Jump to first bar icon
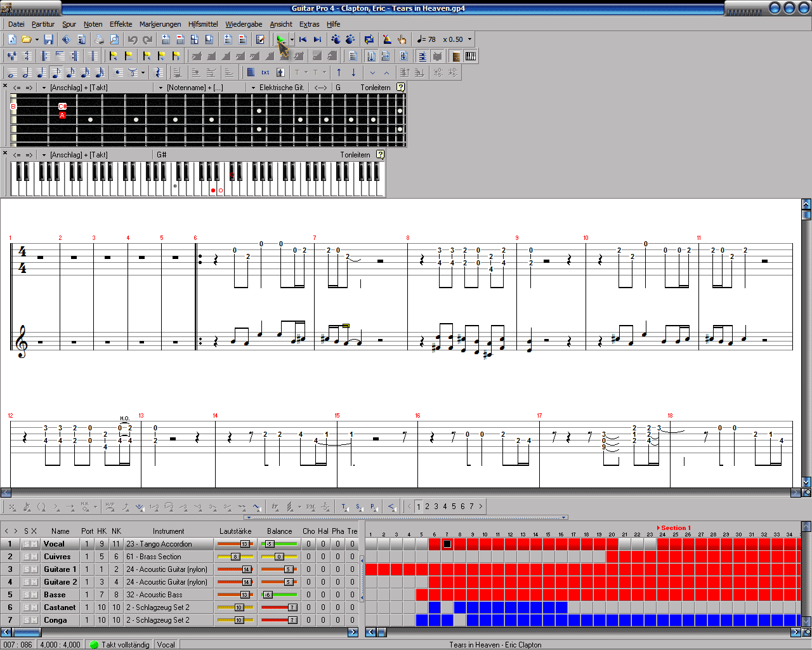The height and width of the screenshot is (650, 812). tap(303, 39)
